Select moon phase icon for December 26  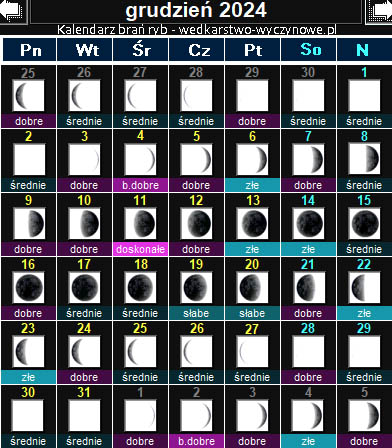pos(196,352)
